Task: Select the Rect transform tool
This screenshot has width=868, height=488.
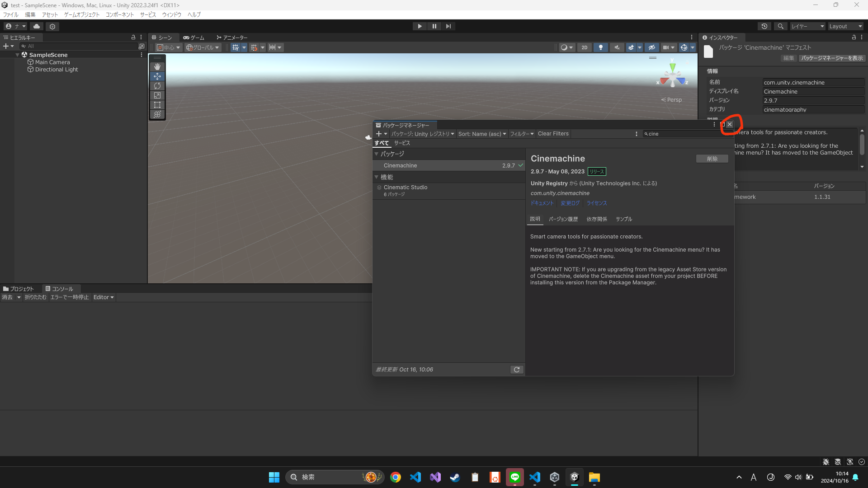Action: coord(157,105)
